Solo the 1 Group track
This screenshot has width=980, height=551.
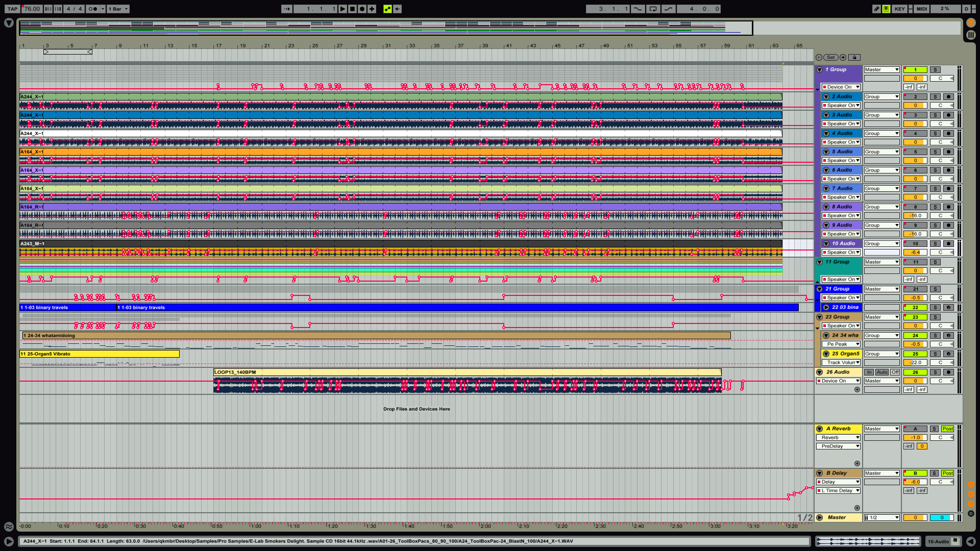935,70
